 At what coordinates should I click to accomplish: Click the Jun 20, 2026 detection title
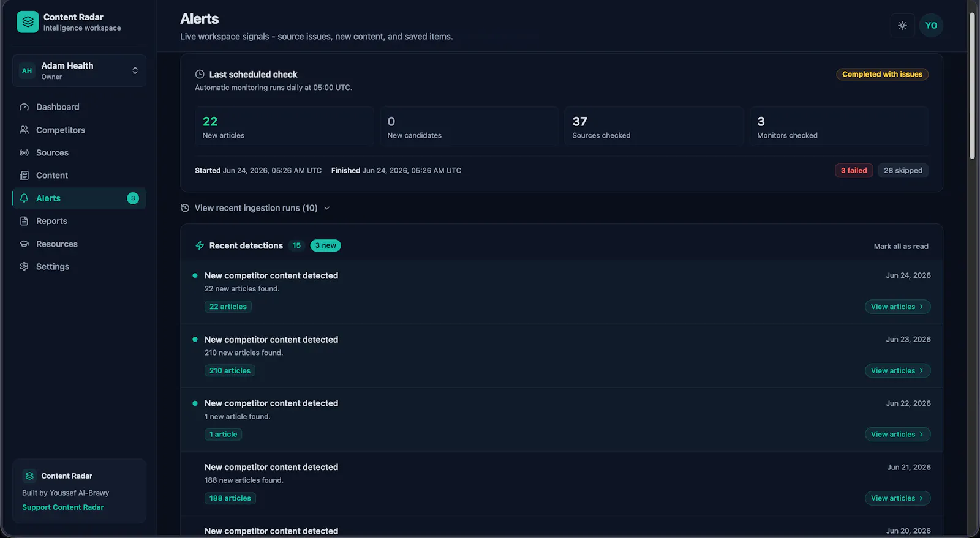tap(271, 531)
